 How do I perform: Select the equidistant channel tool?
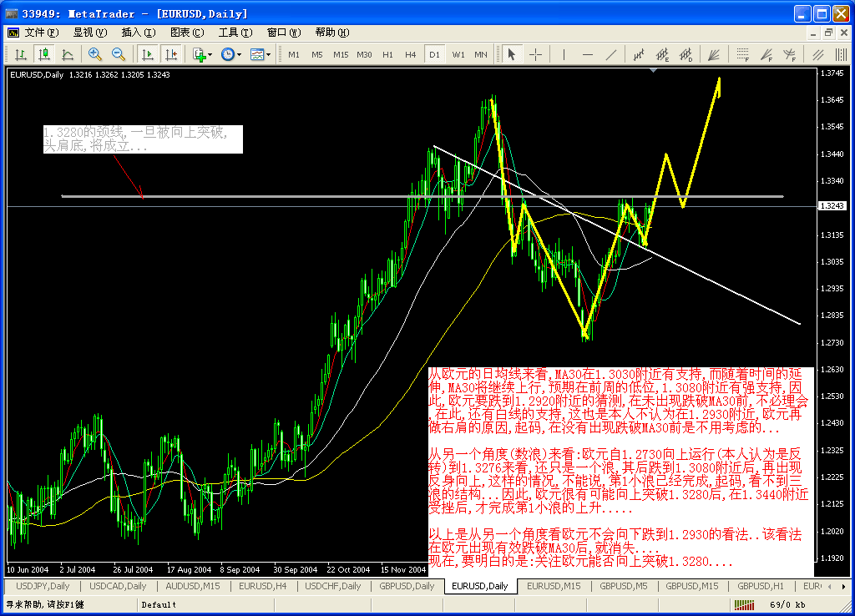[x=639, y=54]
